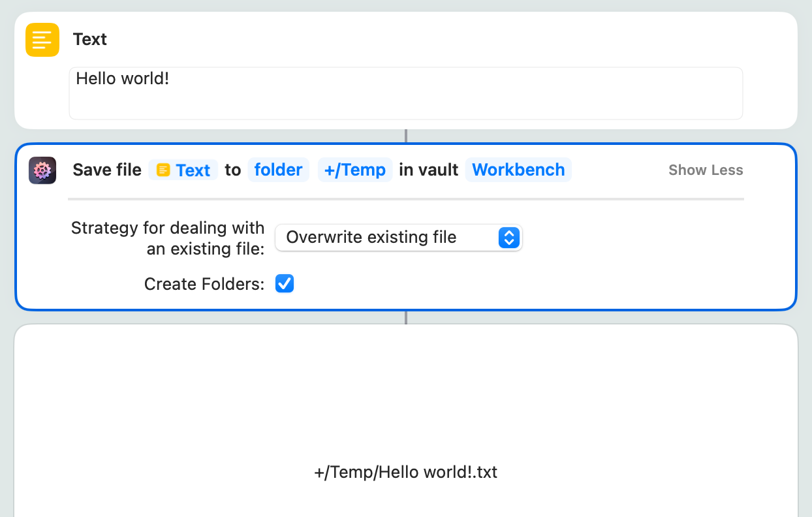Click the blue up-down chevrons on the strategy selector

point(509,238)
